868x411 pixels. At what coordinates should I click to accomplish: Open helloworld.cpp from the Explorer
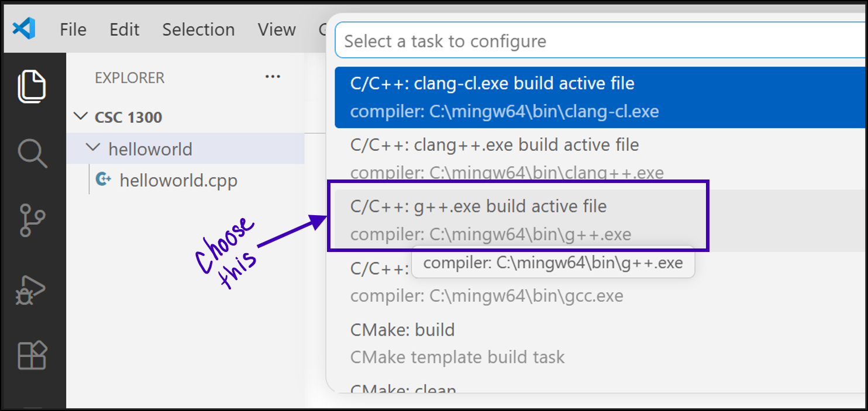tap(178, 180)
